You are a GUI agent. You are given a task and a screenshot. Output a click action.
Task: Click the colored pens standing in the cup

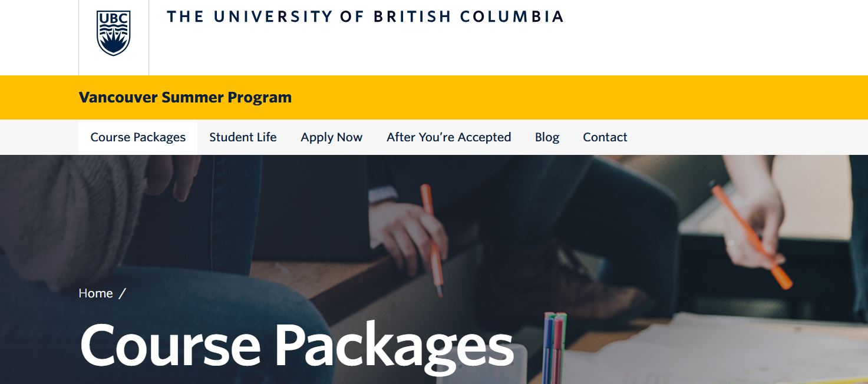pos(555,346)
